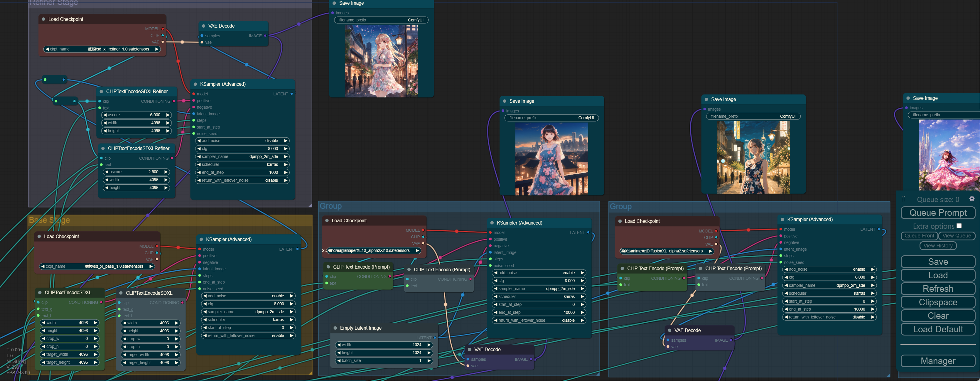980x381 pixels.
Task: Open the queue settings gear icon
Action: click(x=971, y=199)
